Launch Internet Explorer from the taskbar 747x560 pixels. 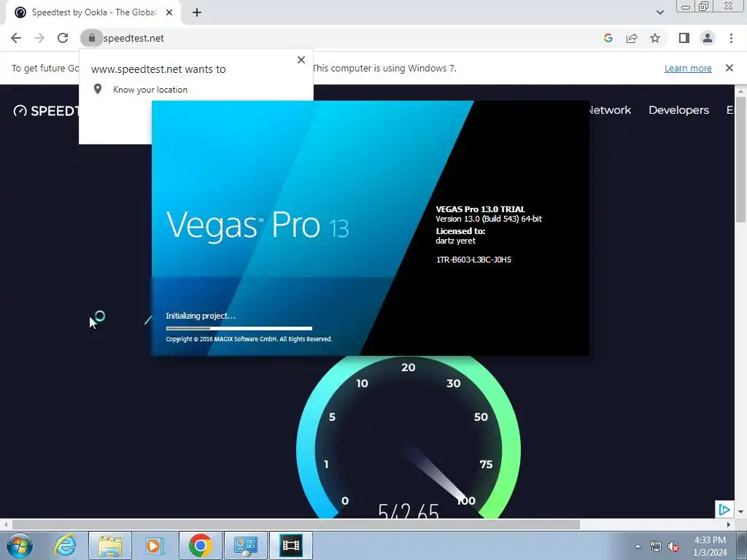65,545
